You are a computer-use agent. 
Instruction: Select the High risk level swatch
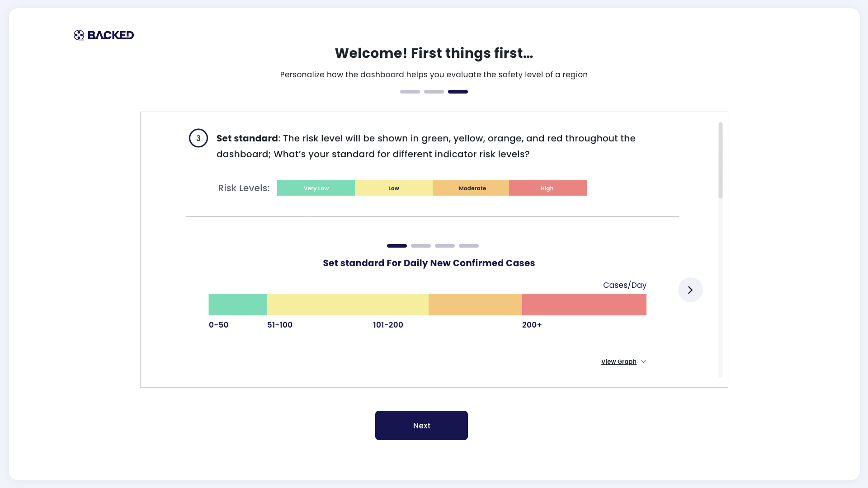[547, 188]
